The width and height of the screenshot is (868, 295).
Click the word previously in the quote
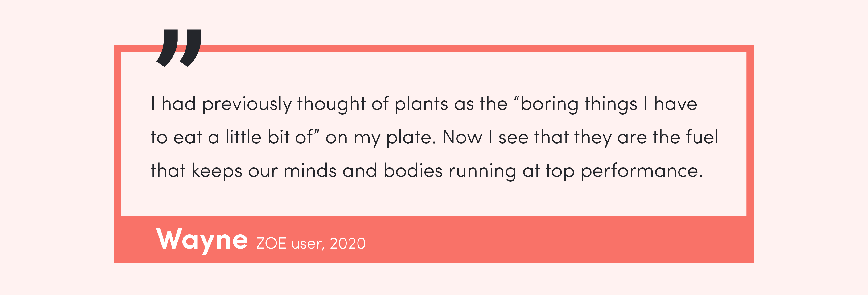click(x=247, y=104)
